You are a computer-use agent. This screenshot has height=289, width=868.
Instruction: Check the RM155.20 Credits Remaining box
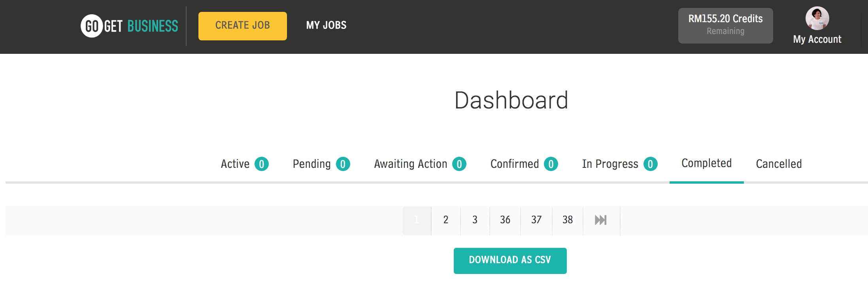(725, 25)
